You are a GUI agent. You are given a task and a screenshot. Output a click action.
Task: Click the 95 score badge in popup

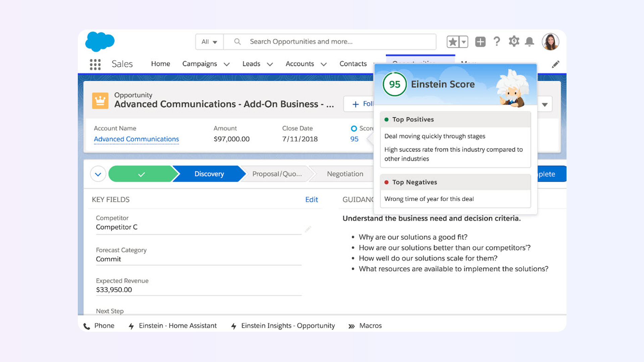[395, 84]
